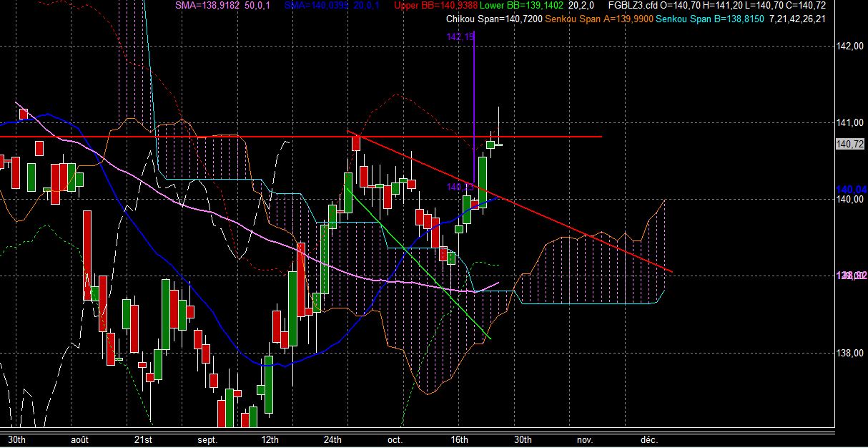Select the Bollinger parameters 20,2,0 text
Image resolution: width=868 pixels, height=448 pixels.
[x=583, y=6]
